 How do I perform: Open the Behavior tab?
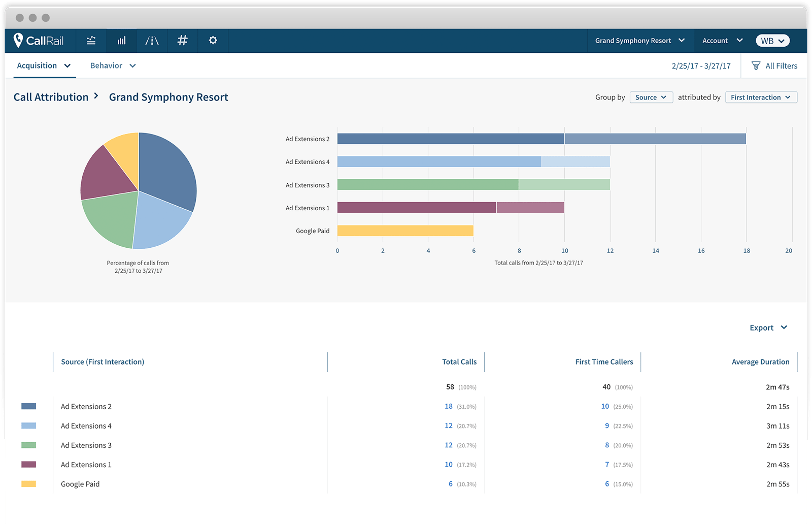point(113,65)
